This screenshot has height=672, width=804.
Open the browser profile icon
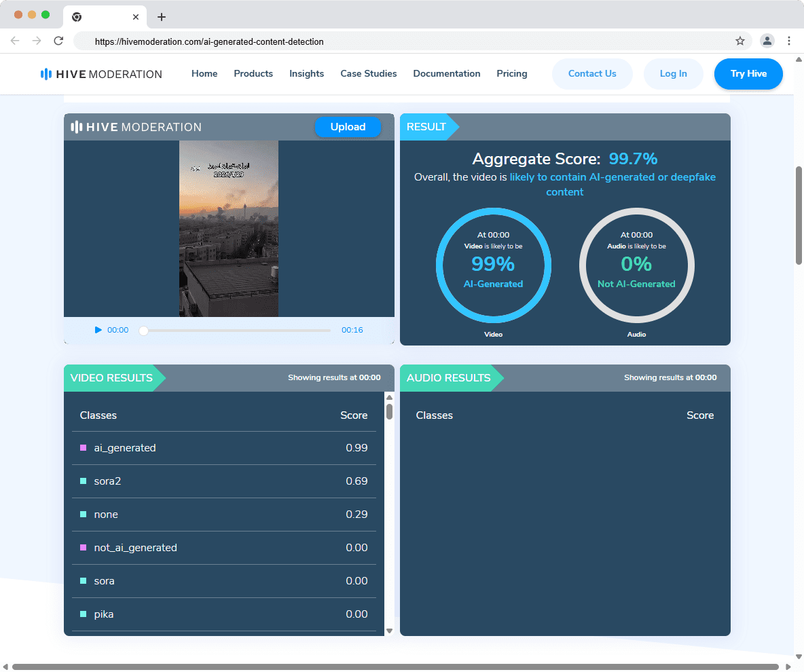click(x=767, y=41)
